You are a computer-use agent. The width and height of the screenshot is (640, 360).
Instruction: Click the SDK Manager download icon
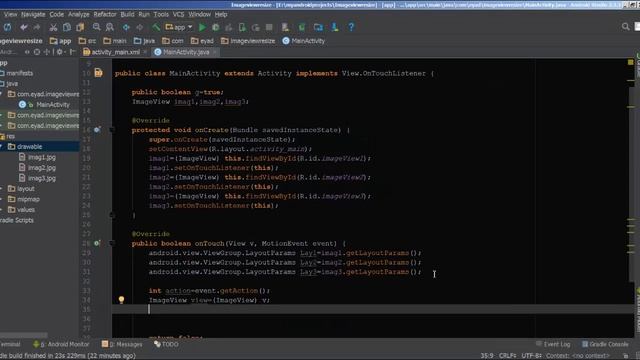click(x=335, y=27)
